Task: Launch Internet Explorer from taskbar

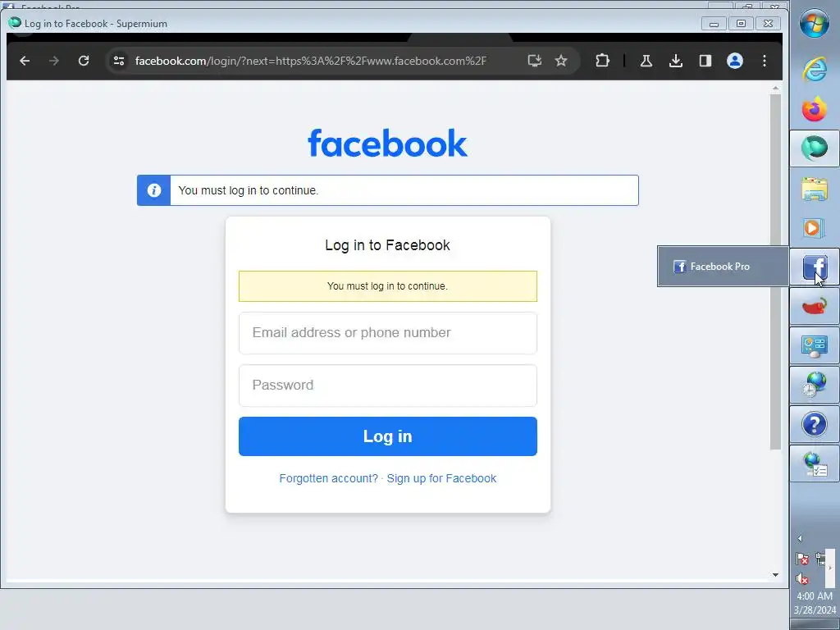Action: point(815,69)
